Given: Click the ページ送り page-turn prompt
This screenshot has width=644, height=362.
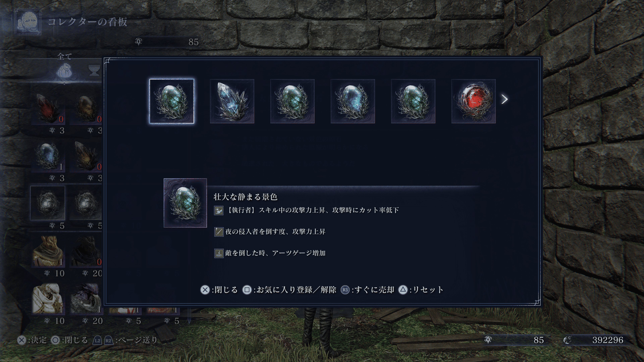Looking at the screenshot, I should pos(125,340).
